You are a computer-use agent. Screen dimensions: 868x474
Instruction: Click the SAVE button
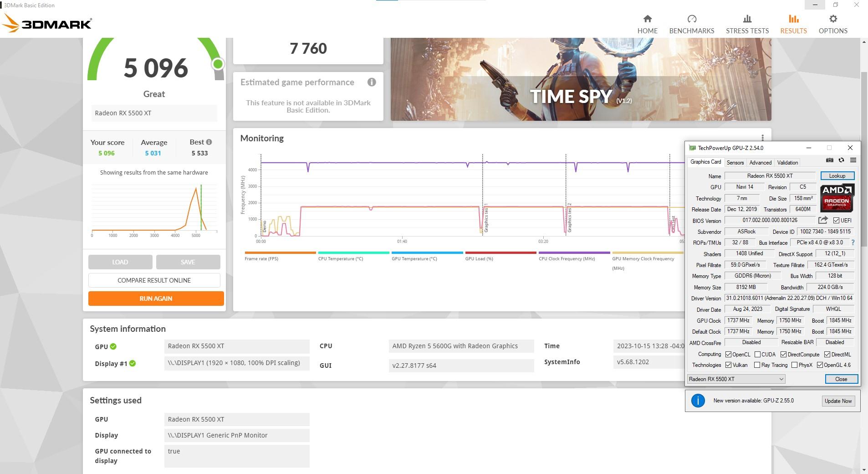click(188, 262)
